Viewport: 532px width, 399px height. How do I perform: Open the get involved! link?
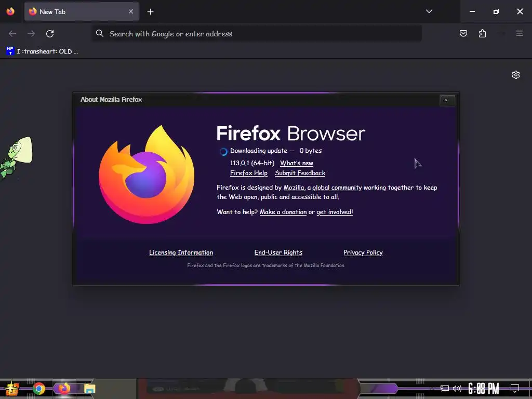(335, 212)
